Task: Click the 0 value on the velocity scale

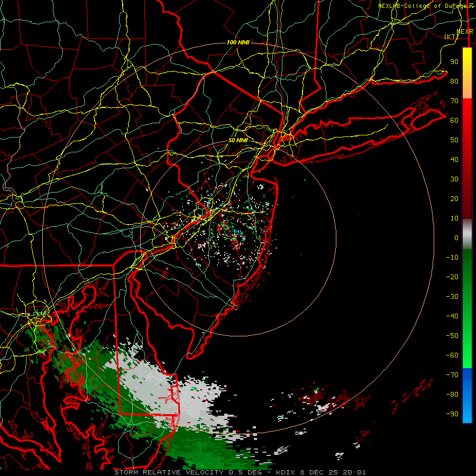Action: pos(456,237)
